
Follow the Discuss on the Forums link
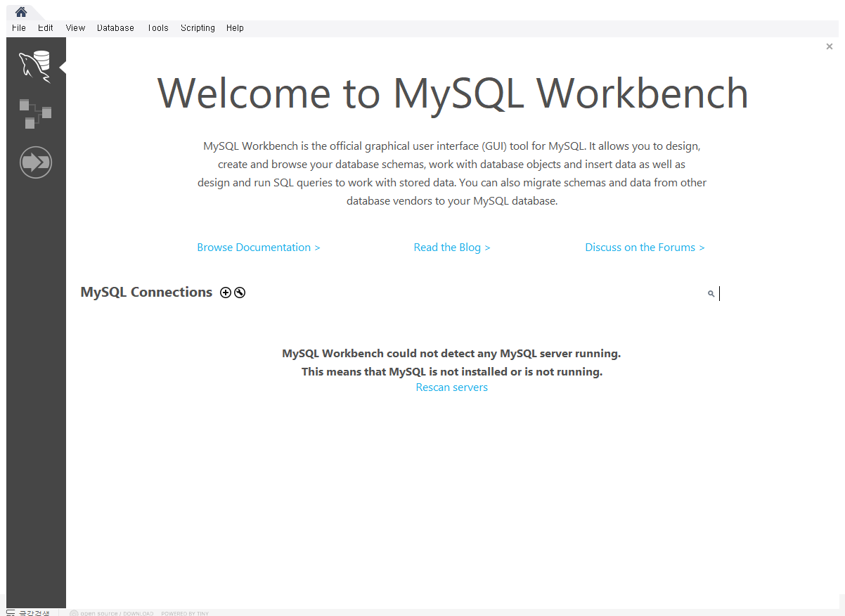tap(645, 248)
